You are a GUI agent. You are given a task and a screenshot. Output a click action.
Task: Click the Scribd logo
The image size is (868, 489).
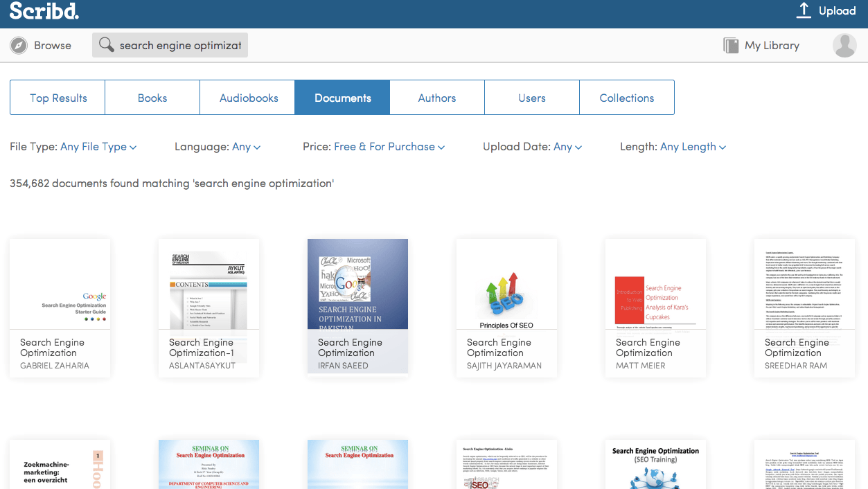click(x=44, y=11)
